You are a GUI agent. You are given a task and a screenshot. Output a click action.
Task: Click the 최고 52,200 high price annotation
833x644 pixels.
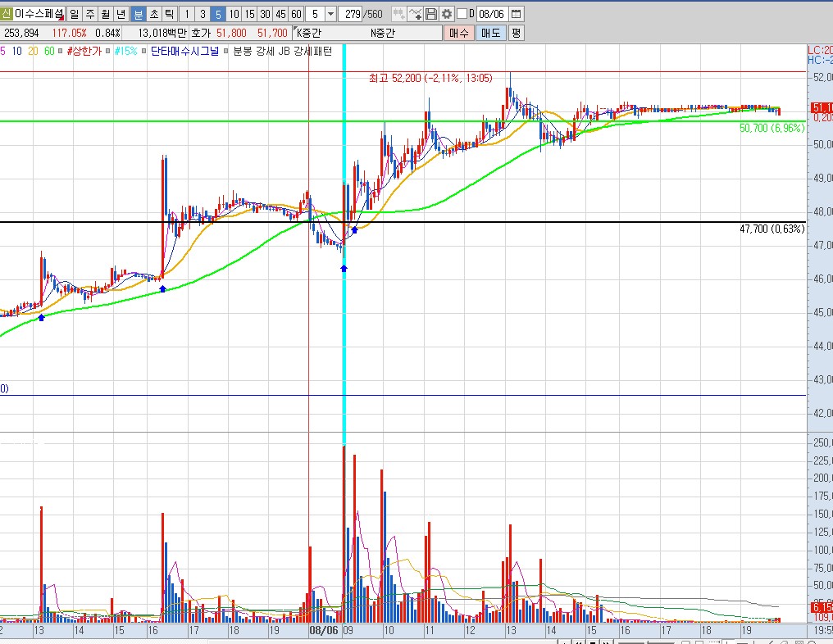pyautogui.click(x=430, y=78)
